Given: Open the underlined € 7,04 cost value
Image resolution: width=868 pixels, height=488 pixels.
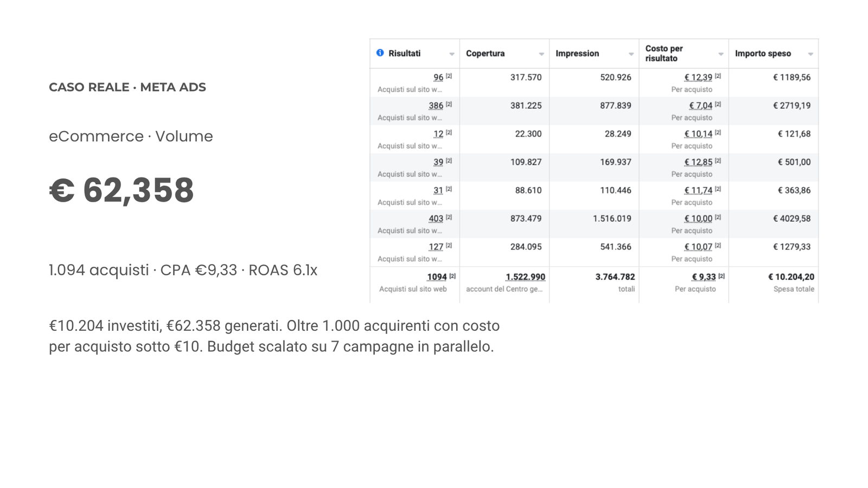Looking at the screenshot, I should pyautogui.click(x=700, y=106).
